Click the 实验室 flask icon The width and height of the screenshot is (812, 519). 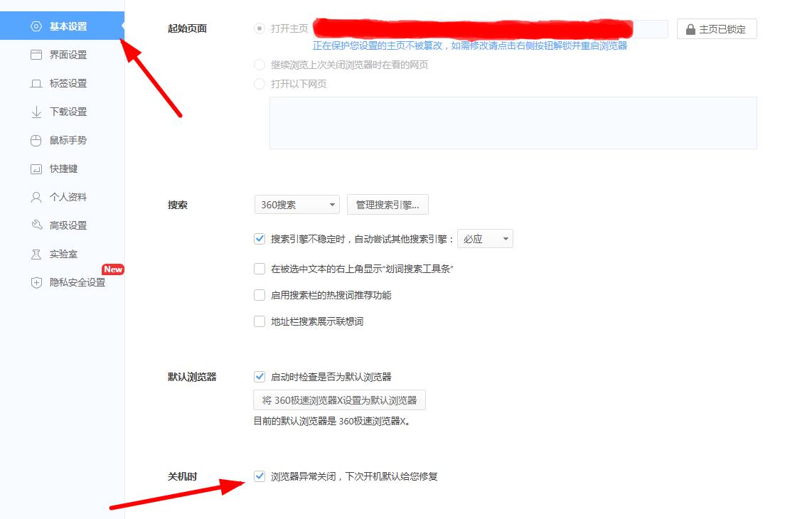pyautogui.click(x=36, y=254)
